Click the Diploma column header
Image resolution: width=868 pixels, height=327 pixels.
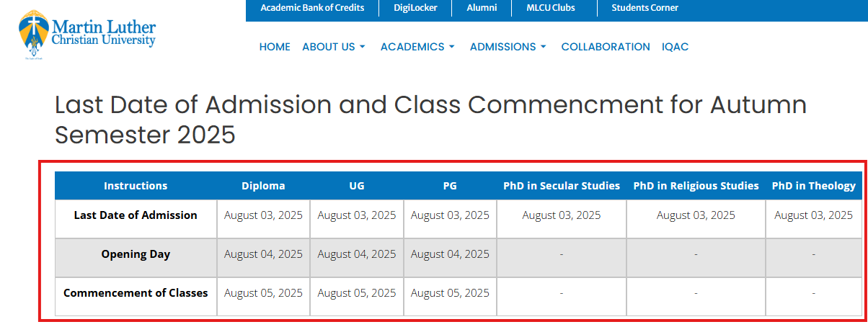[x=263, y=186]
